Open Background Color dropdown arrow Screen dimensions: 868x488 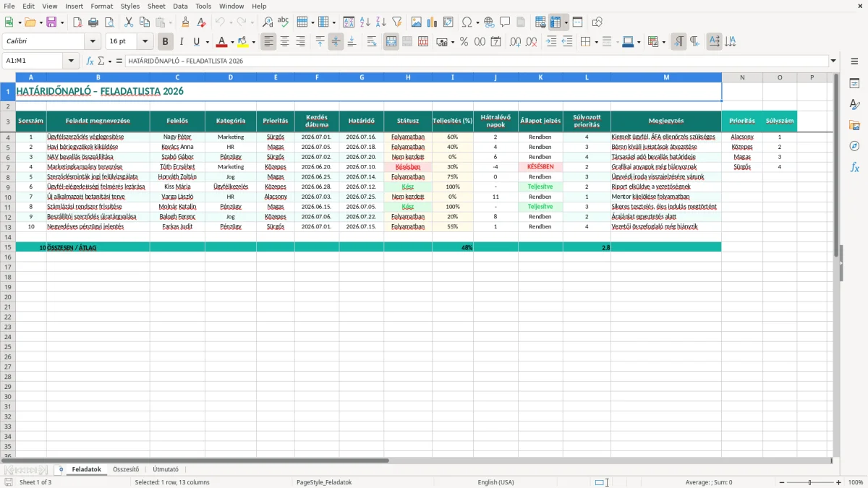point(253,42)
